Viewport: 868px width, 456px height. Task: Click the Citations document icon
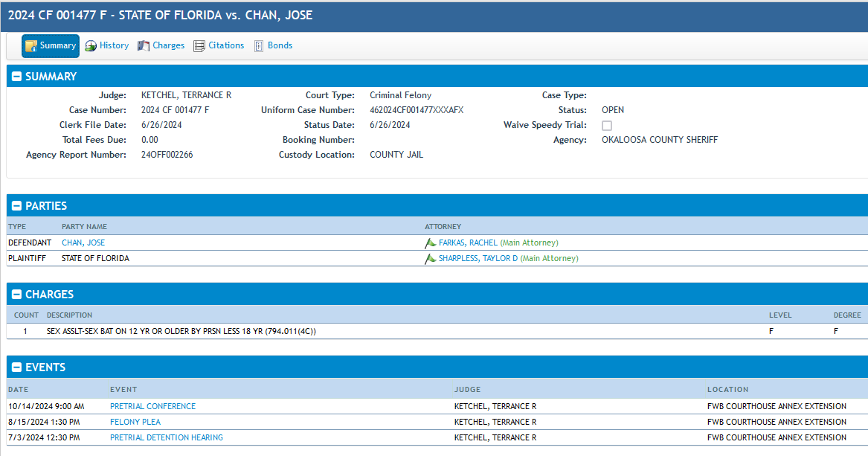[x=199, y=46]
